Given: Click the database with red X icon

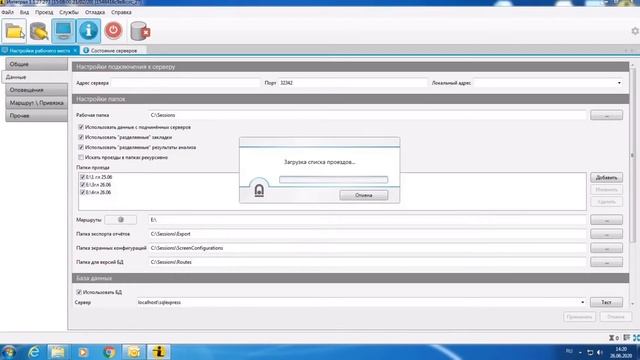Looking at the screenshot, I should coord(140,31).
